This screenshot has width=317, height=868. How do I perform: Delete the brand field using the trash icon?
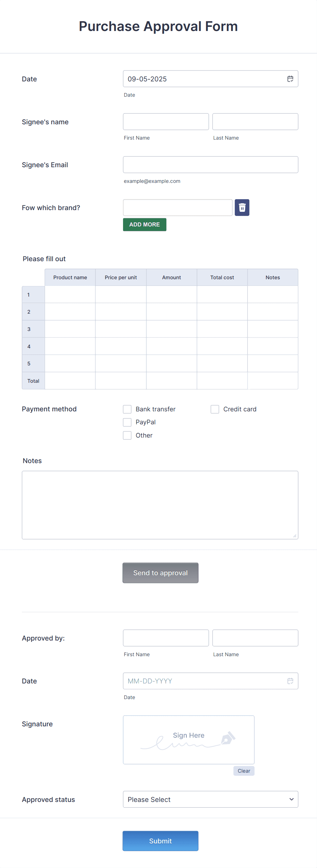coord(242,207)
